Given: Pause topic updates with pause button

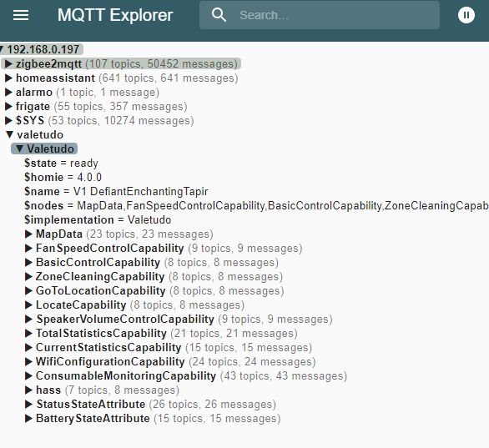Looking at the screenshot, I should 466,15.
